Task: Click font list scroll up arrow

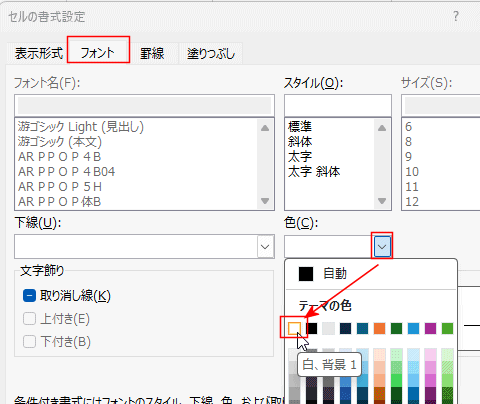Action: click(x=265, y=128)
